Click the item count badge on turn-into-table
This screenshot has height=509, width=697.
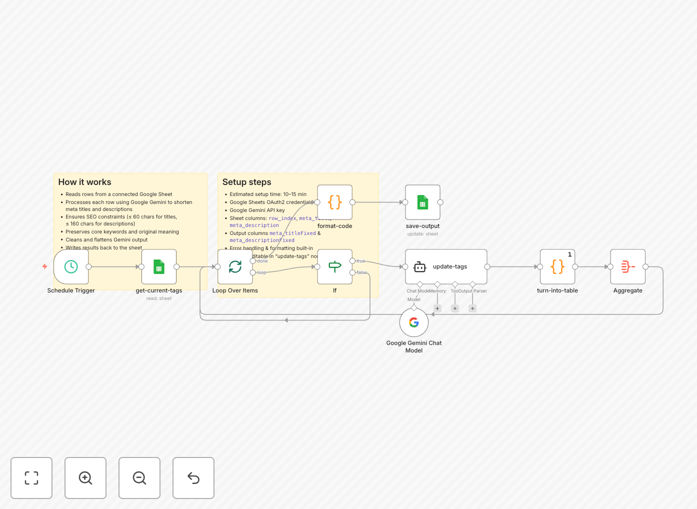click(570, 255)
